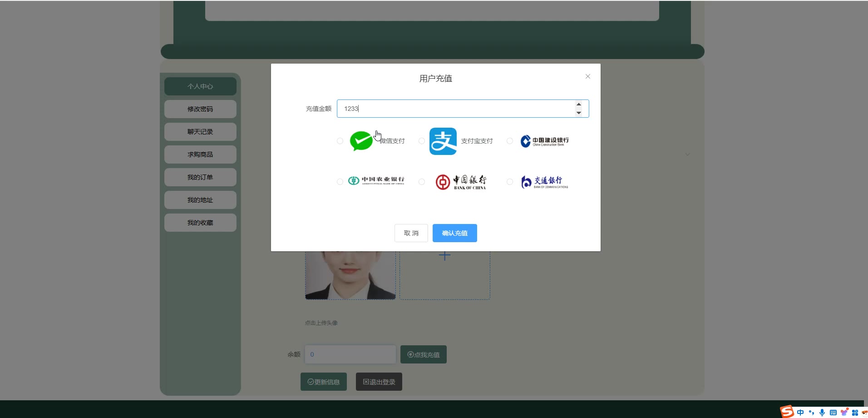The width and height of the screenshot is (868, 418).
Task: Click the 充值金额 label
Action: coord(319,109)
